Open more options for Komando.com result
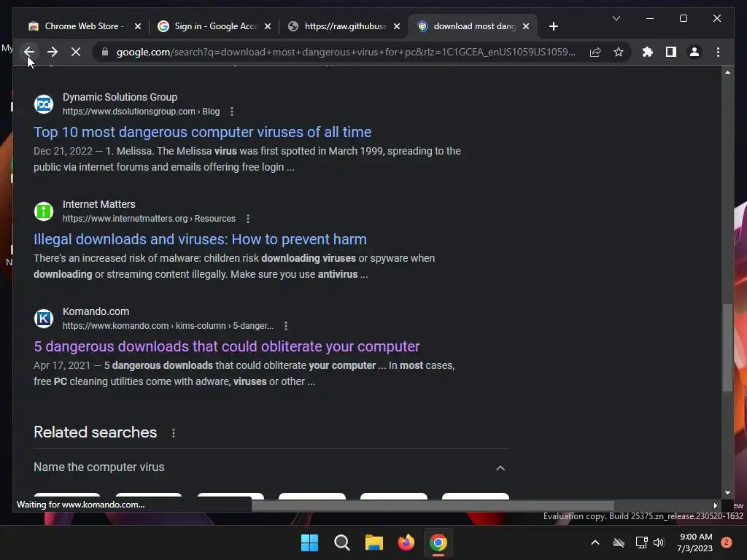 coord(286,326)
